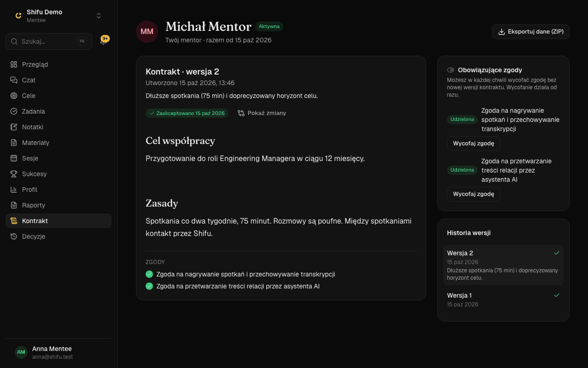Image resolution: width=588 pixels, height=368 pixels.
Task: Expand the Shifu Demo workspace switcher
Action: [58, 16]
